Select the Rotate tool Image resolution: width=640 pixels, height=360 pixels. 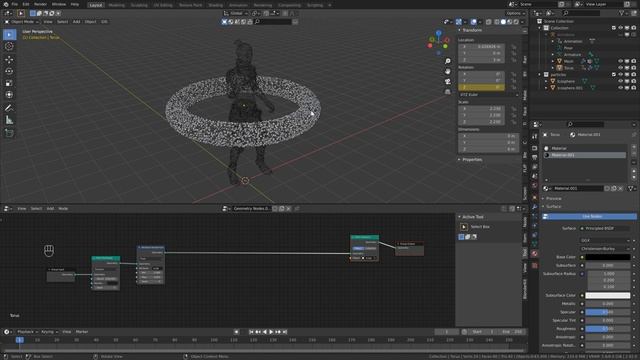pyautogui.click(x=9, y=71)
